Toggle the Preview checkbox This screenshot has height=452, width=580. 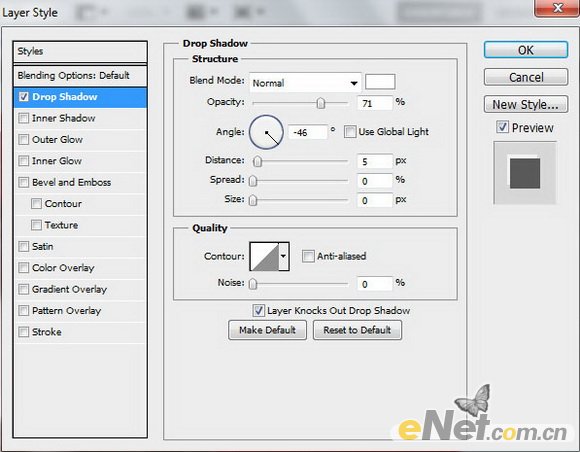502,127
